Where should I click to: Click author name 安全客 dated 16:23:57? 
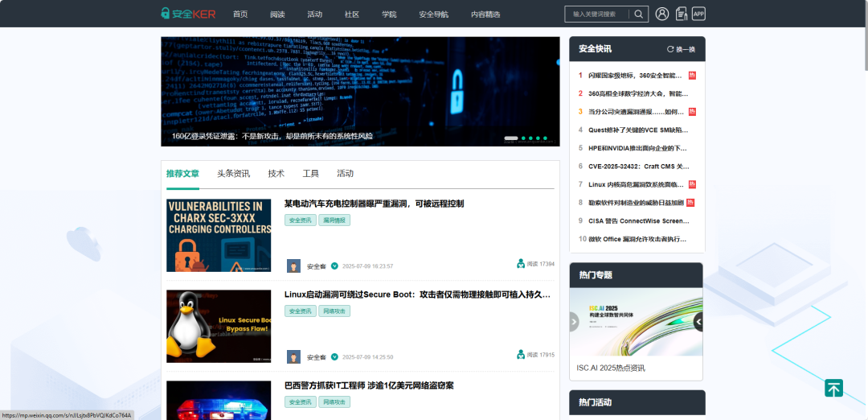[x=317, y=266]
